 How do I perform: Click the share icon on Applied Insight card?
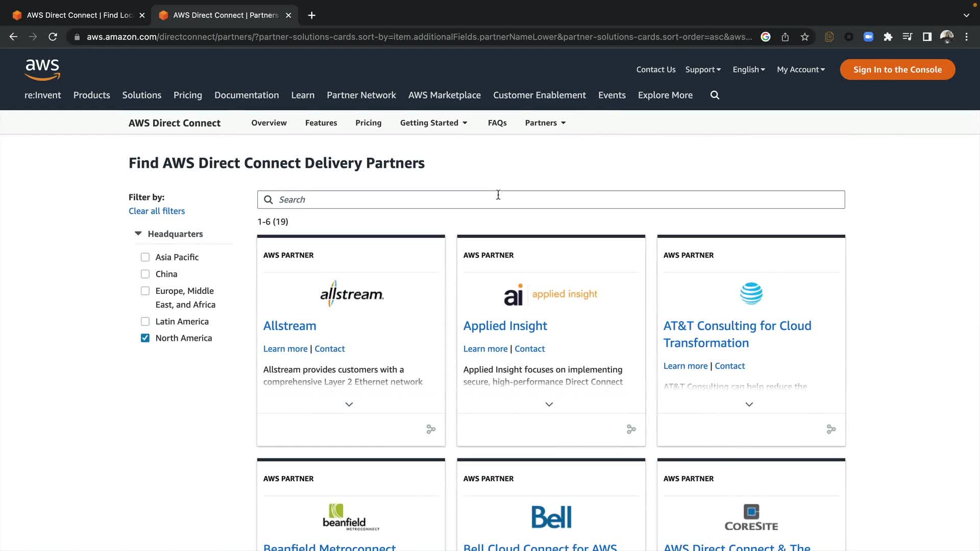pyautogui.click(x=631, y=429)
